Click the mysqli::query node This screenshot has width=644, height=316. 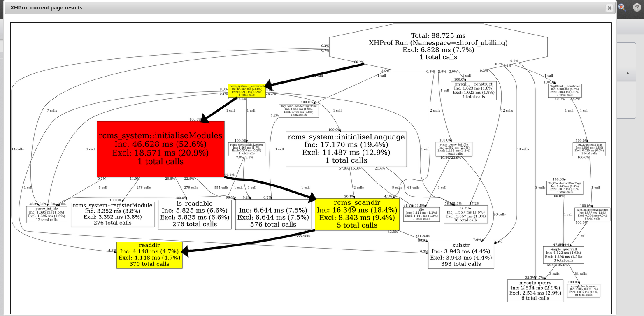535,290
